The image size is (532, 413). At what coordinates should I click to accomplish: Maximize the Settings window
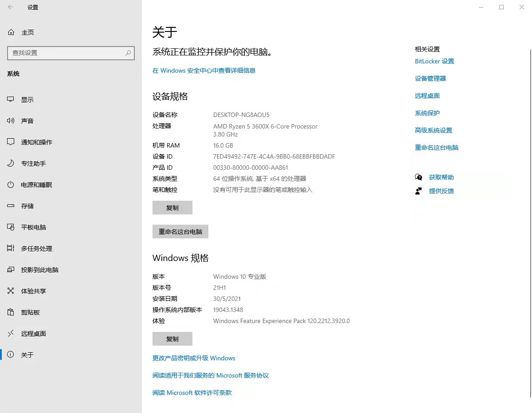tap(501, 7)
